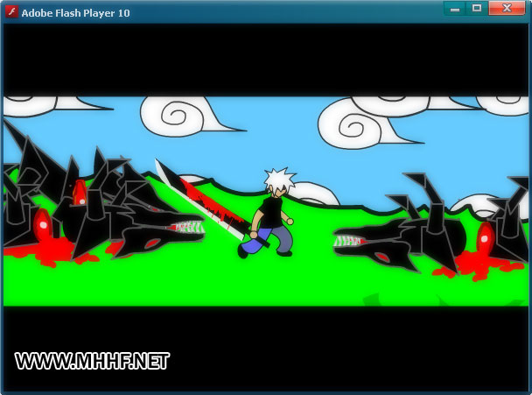Maximize the Flash Player window

[477, 9]
